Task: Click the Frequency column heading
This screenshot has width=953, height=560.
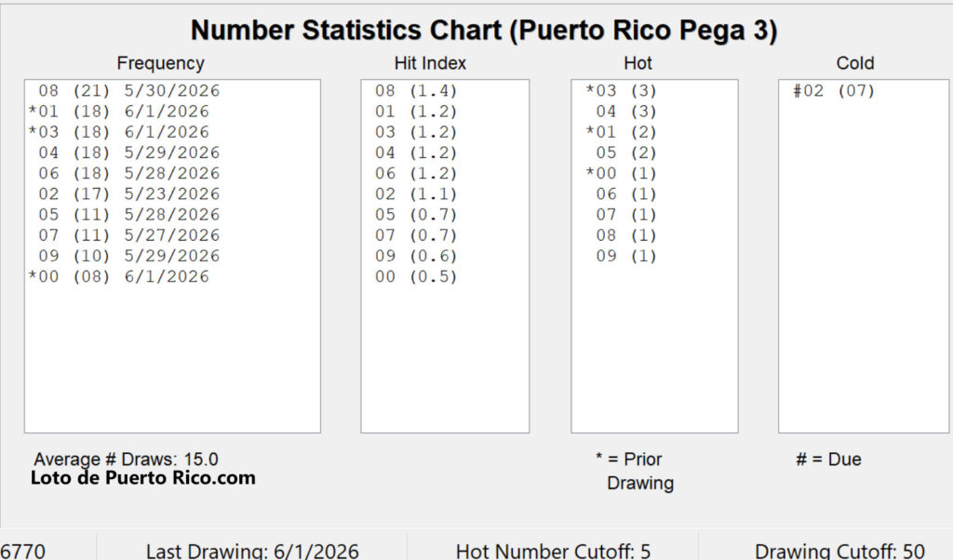Action: click(x=160, y=63)
